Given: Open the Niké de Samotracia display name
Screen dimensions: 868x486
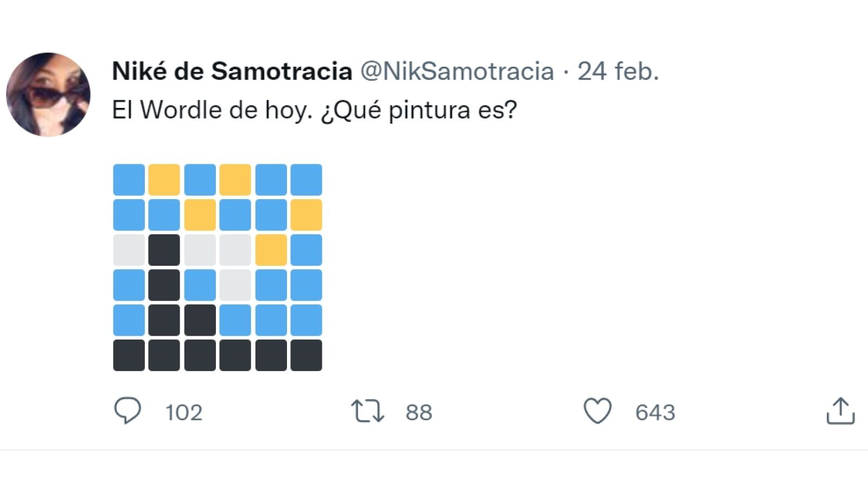Looking at the screenshot, I should 232,71.
